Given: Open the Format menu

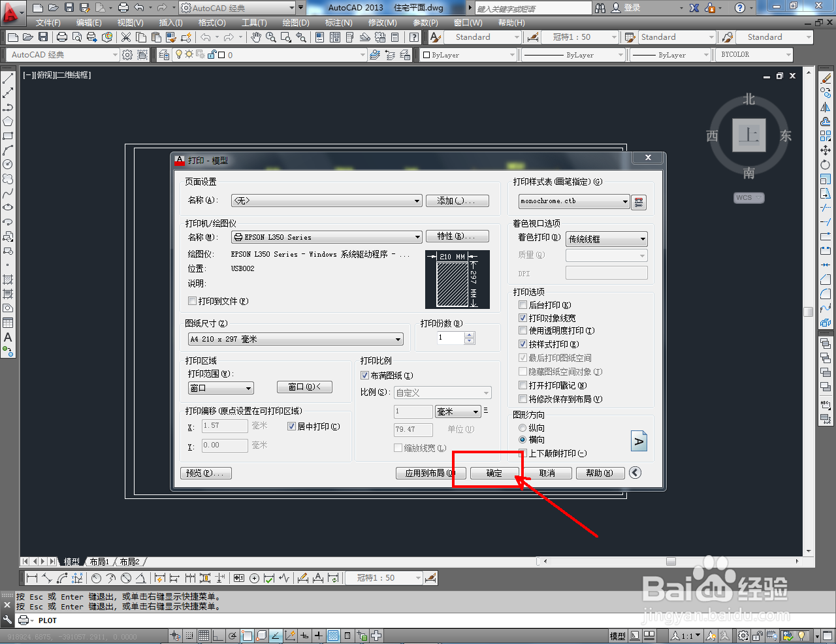Looking at the screenshot, I should 212,23.
